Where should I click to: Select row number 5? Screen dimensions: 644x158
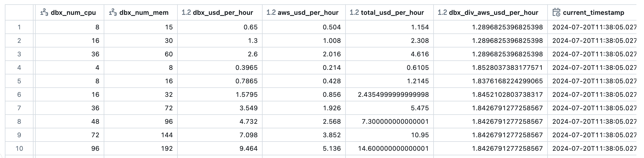[19, 81]
